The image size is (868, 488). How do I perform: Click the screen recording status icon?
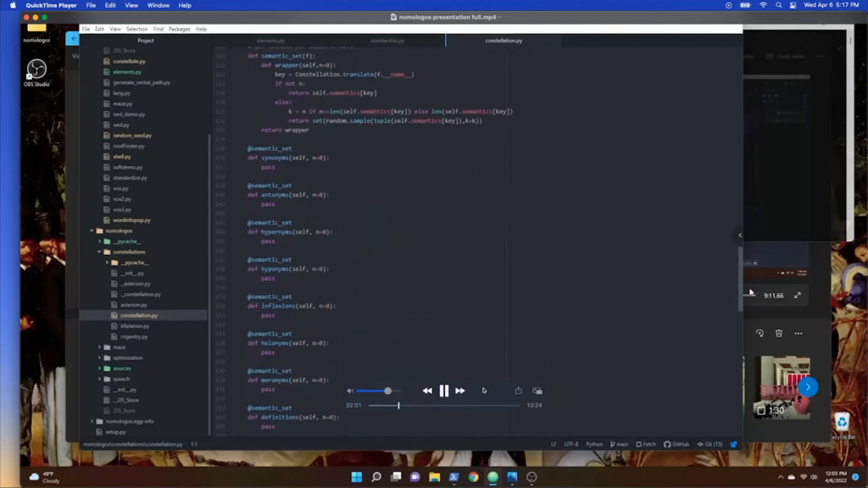pyautogui.click(x=728, y=6)
